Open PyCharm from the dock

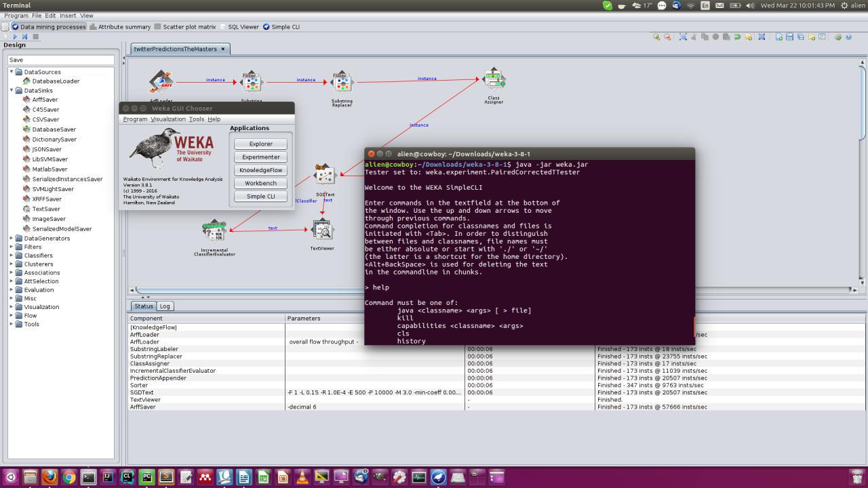(x=146, y=477)
